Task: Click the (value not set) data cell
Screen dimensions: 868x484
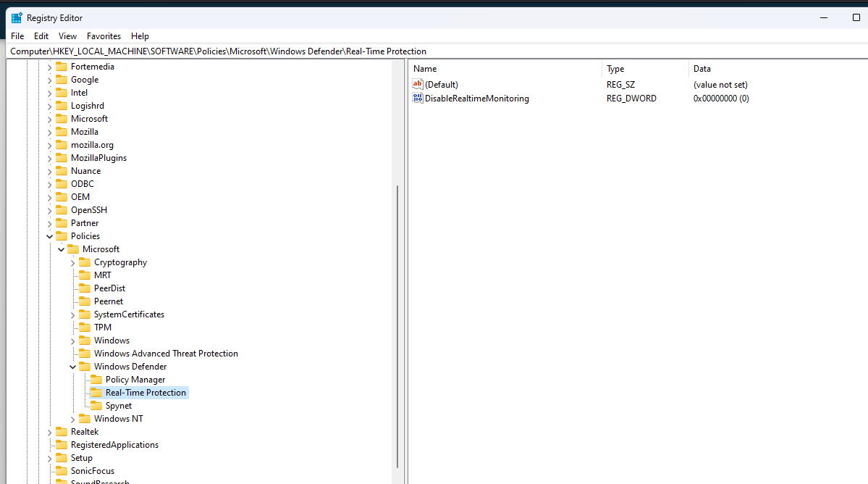Action: pyautogui.click(x=720, y=85)
